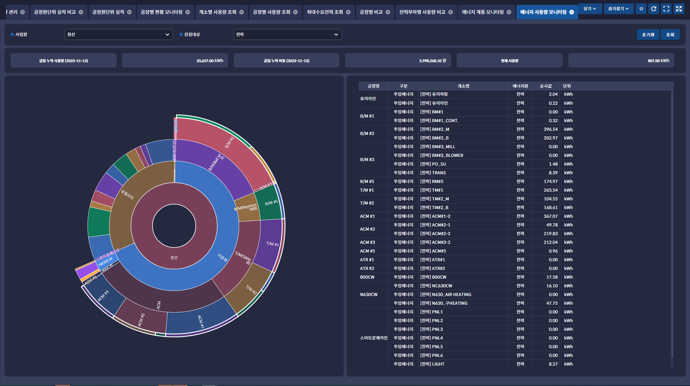Click the R/M #5 green chart segment

coord(270,203)
